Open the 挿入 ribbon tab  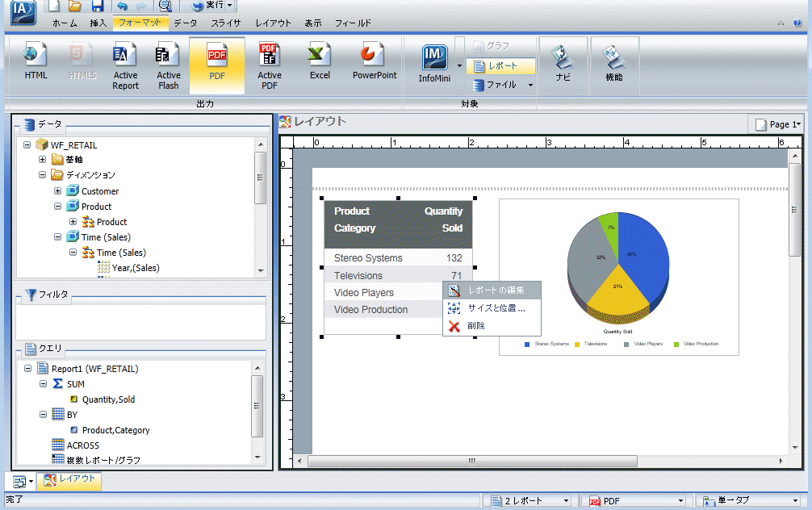(x=98, y=23)
